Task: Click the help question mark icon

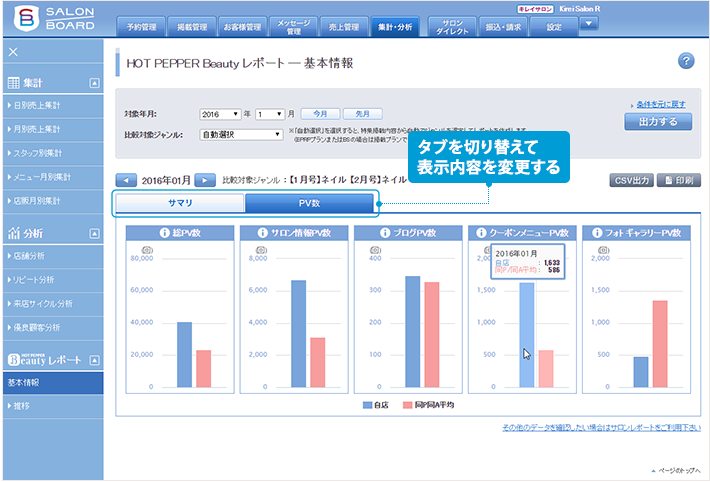Action: click(686, 62)
